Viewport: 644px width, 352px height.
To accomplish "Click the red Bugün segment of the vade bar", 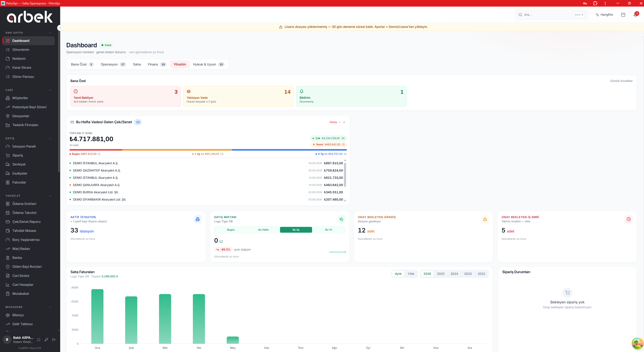I will pyautogui.click(x=96, y=150).
